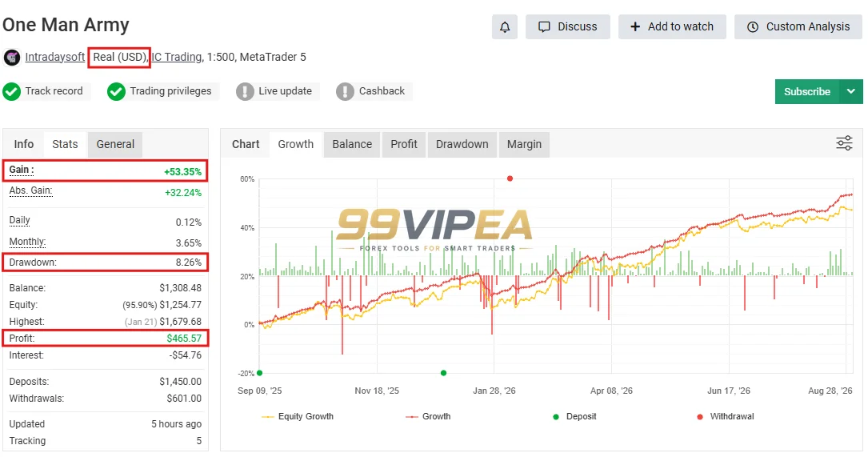Click the +32.24% abs gain value

pyautogui.click(x=183, y=193)
